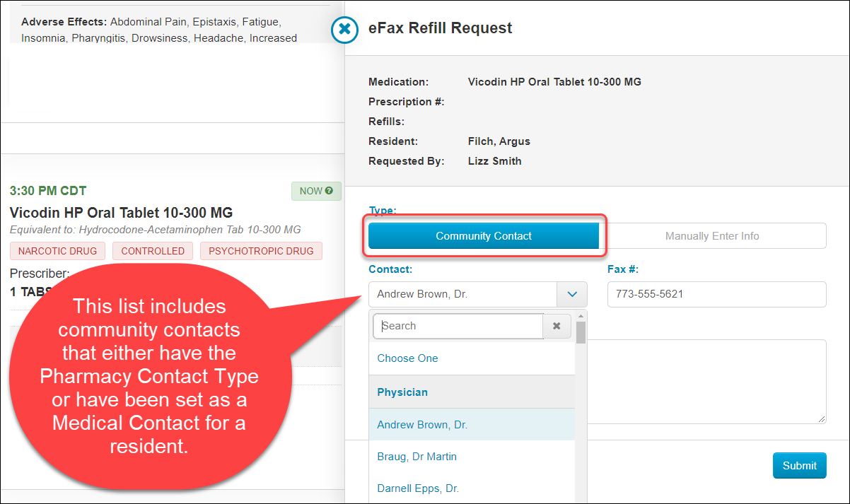Select the Community Contact type

point(484,236)
